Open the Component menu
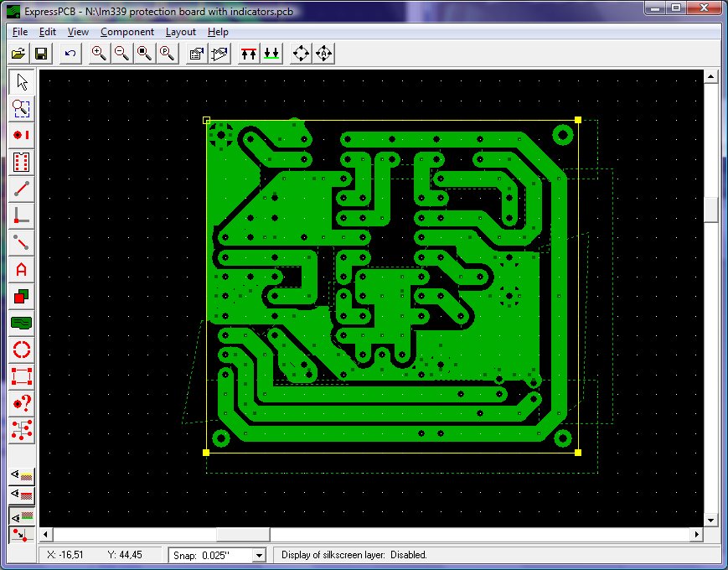 tap(126, 32)
